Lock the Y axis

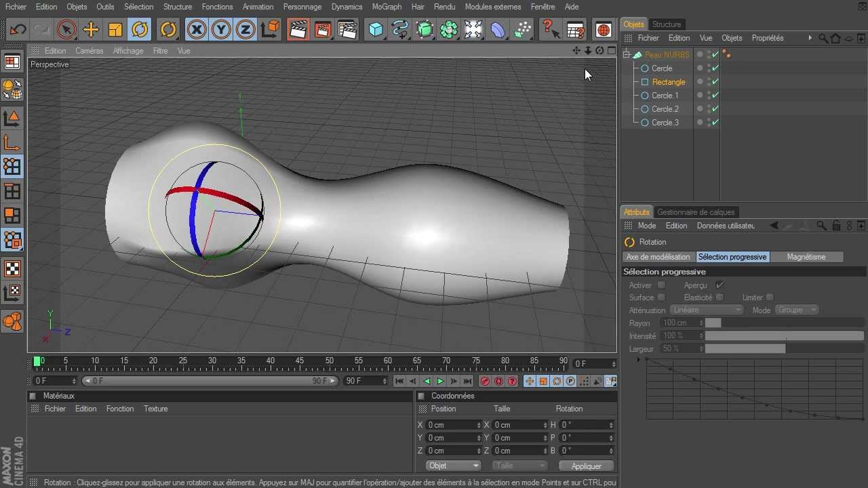[221, 30]
